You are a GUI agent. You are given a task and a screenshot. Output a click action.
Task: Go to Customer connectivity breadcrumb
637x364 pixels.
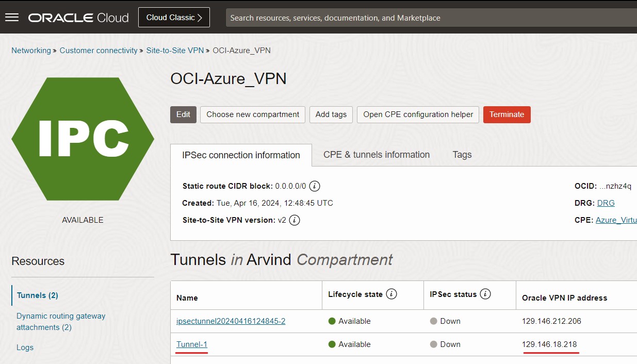[99, 51]
